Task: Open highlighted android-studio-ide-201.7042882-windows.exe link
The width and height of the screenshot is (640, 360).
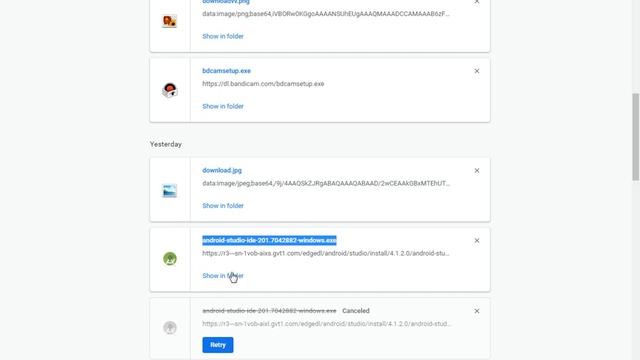Action: point(269,240)
